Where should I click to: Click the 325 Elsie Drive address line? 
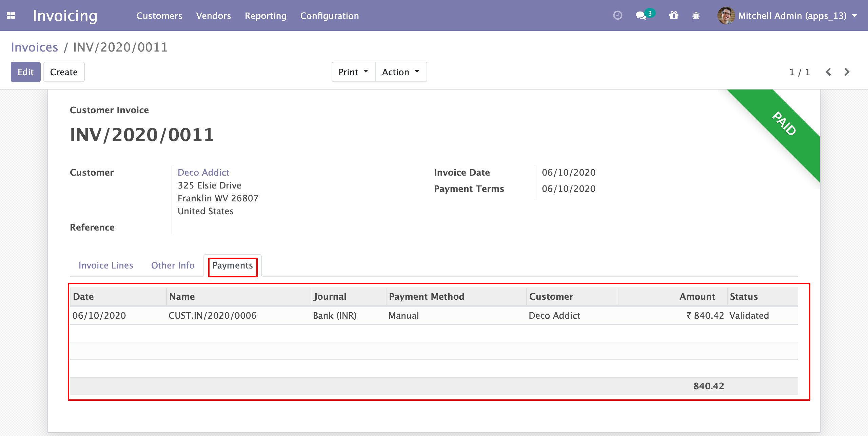(210, 185)
